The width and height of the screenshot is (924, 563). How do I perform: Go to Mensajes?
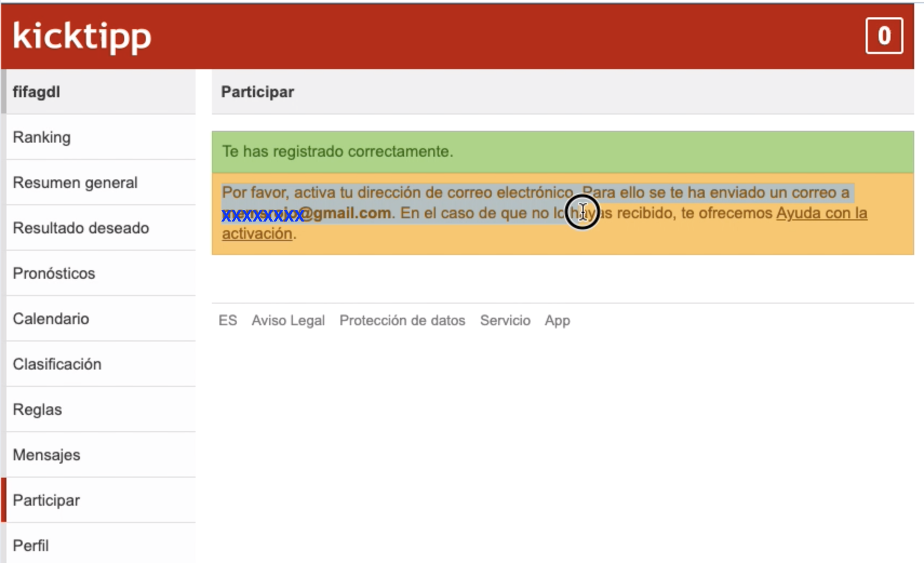(46, 455)
